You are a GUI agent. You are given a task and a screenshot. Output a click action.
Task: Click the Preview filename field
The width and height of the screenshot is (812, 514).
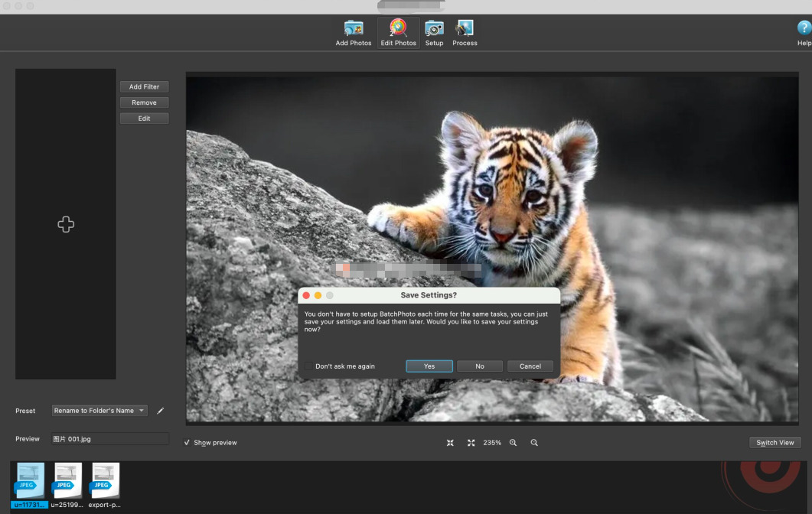pyautogui.click(x=109, y=439)
